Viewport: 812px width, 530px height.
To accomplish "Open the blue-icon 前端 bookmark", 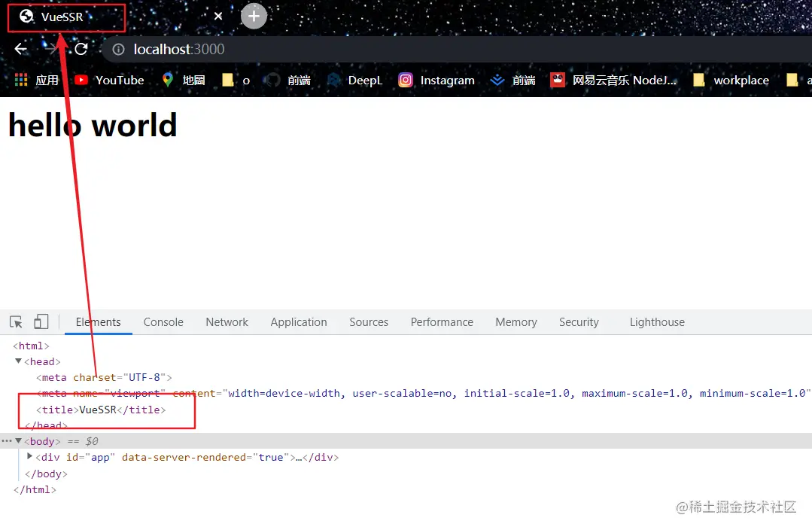I will [x=512, y=80].
